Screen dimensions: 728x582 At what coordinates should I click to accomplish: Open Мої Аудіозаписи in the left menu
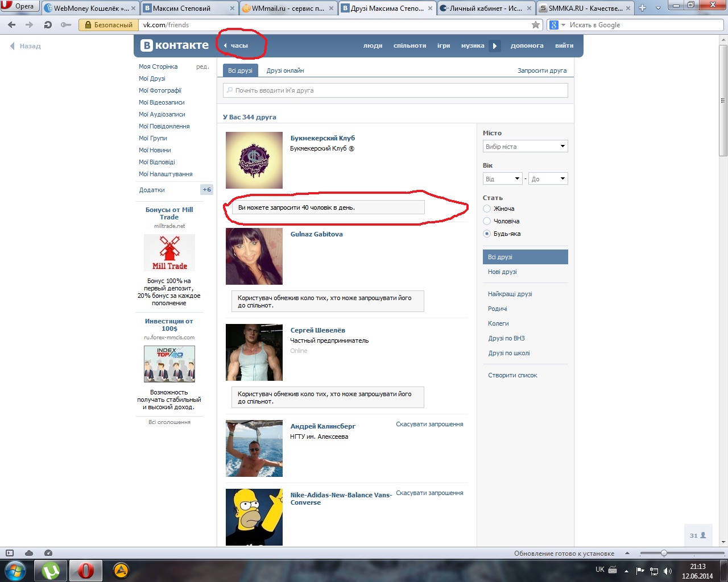162,114
